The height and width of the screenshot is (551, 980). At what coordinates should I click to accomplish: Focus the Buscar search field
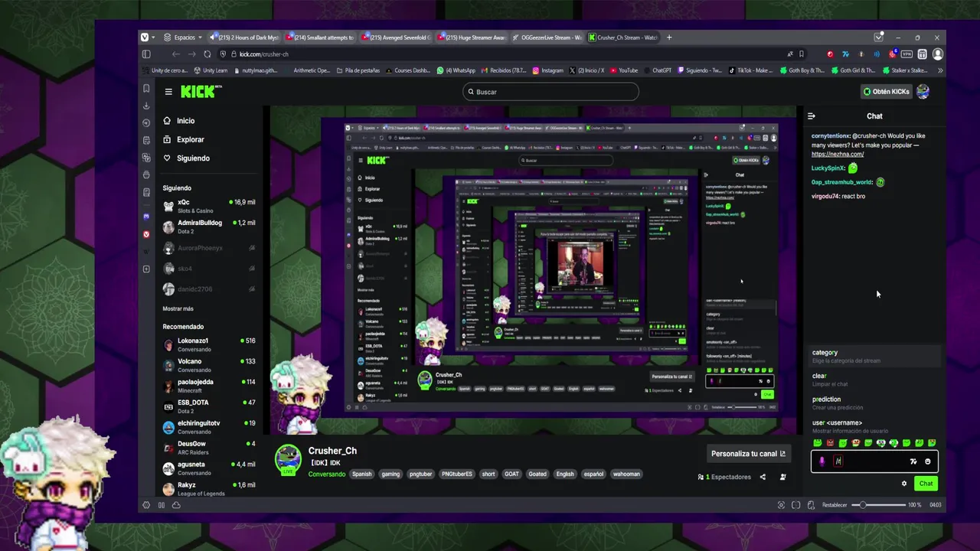[x=550, y=92]
